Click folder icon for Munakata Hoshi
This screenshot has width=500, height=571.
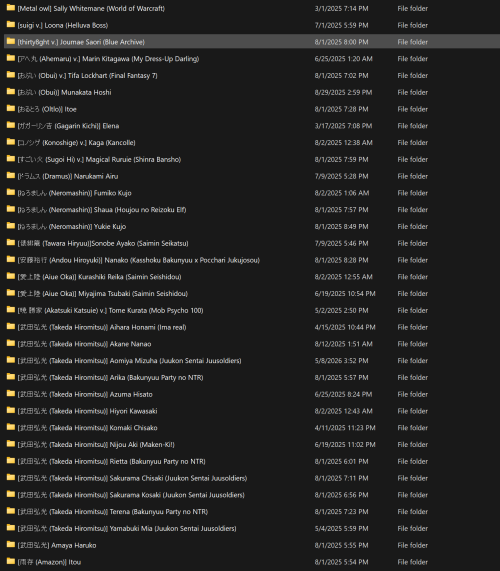[x=11, y=91]
